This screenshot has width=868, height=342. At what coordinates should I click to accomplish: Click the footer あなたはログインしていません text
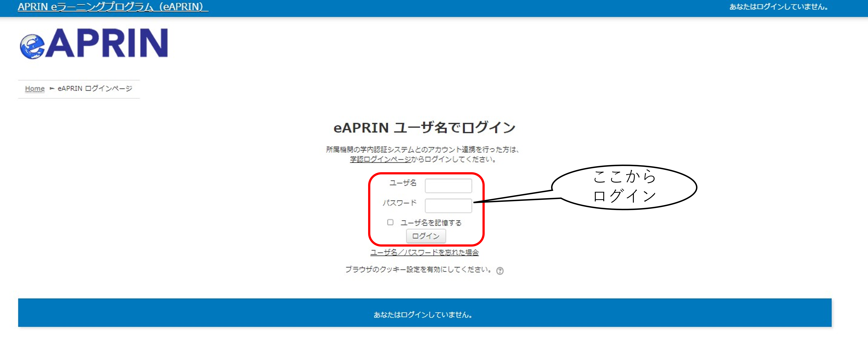click(x=423, y=315)
